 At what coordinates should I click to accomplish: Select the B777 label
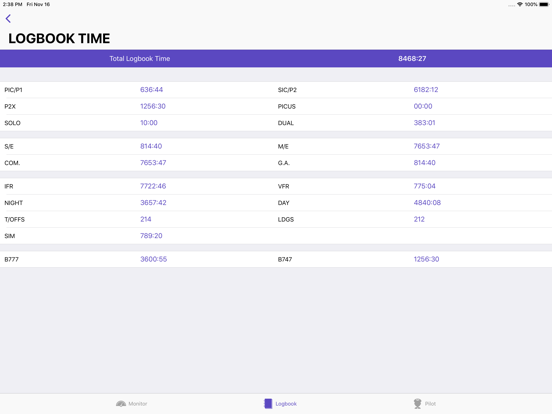[x=11, y=260]
